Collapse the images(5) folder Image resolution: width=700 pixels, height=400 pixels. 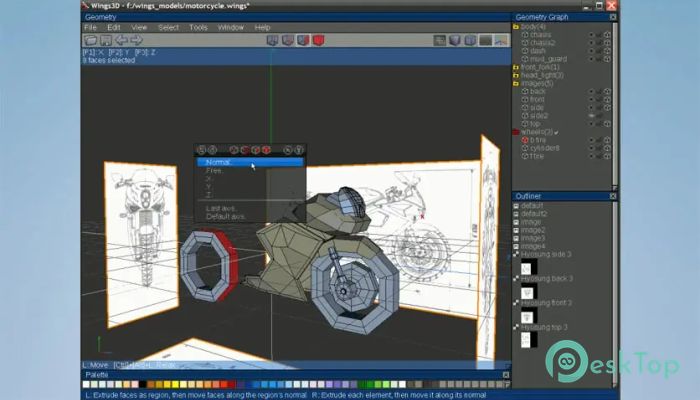pyautogui.click(x=516, y=83)
